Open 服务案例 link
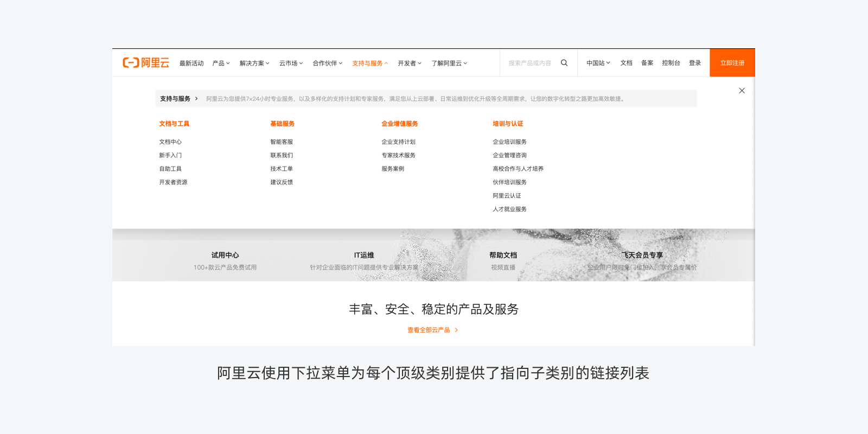Viewport: 868px width, 434px height. pyautogui.click(x=393, y=169)
